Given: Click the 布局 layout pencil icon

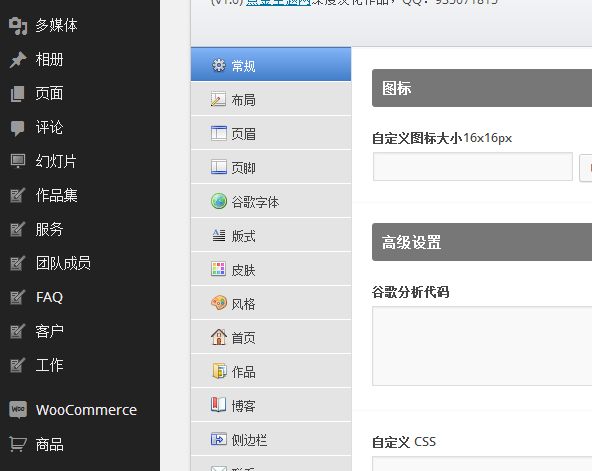Looking at the screenshot, I should [218, 99].
